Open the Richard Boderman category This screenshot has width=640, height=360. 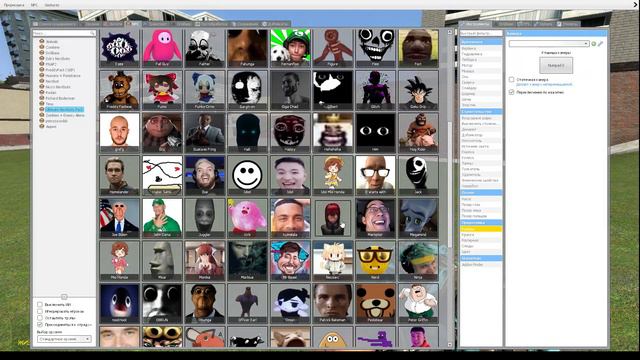(60, 98)
